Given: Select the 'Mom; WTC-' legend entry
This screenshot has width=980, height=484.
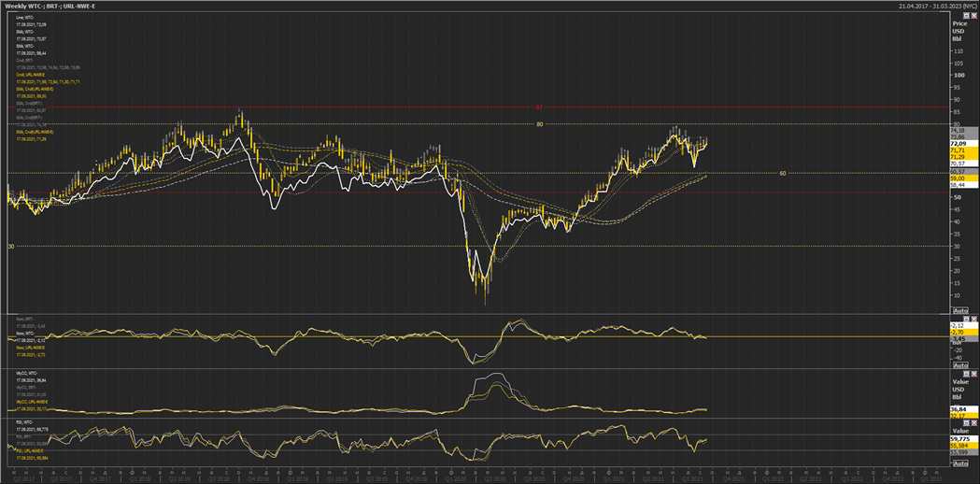Looking at the screenshot, I should 25,334.
